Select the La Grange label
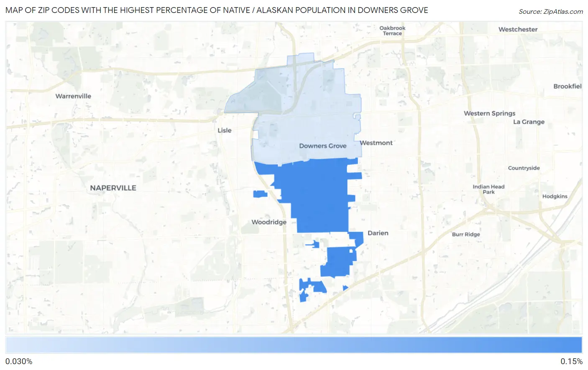 pyautogui.click(x=529, y=122)
